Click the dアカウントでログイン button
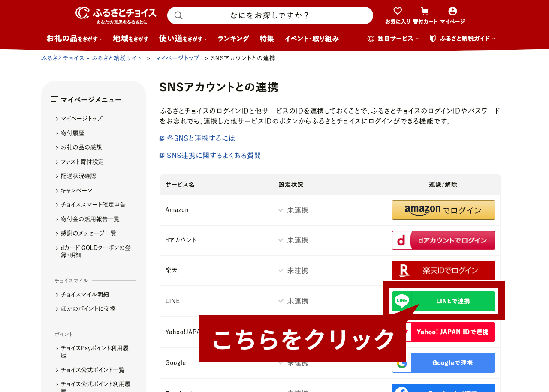 click(443, 240)
